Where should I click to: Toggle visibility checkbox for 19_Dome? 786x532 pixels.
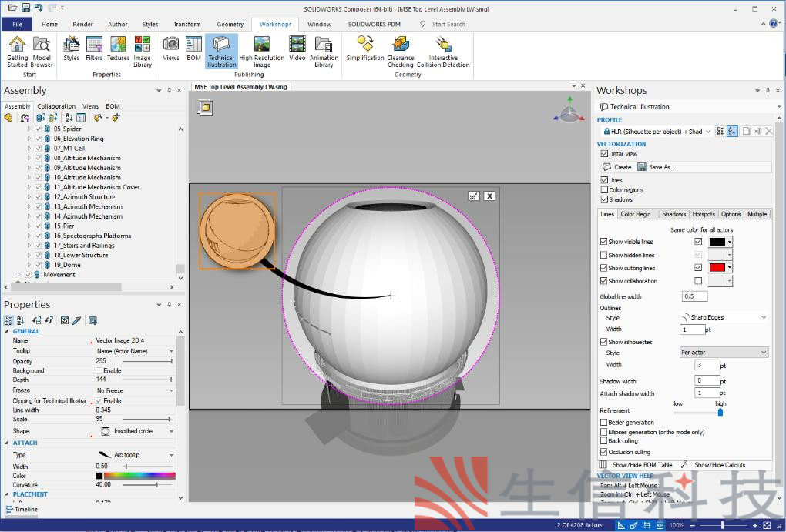[38, 265]
